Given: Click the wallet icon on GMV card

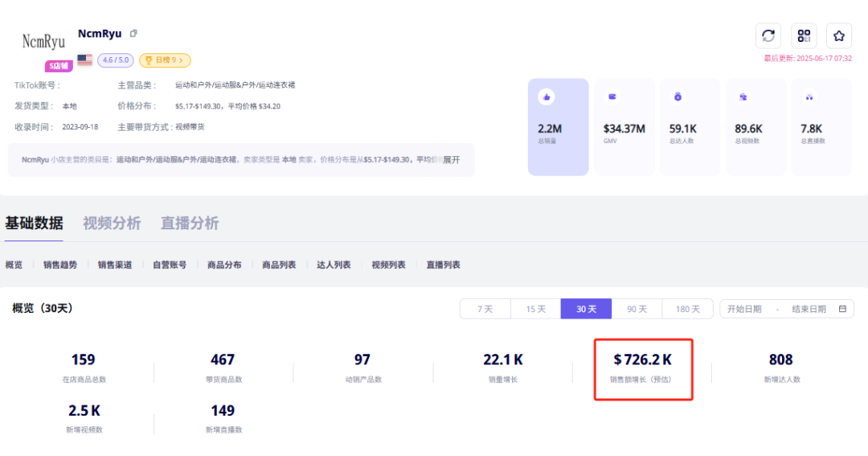Looking at the screenshot, I should pyautogui.click(x=612, y=97).
